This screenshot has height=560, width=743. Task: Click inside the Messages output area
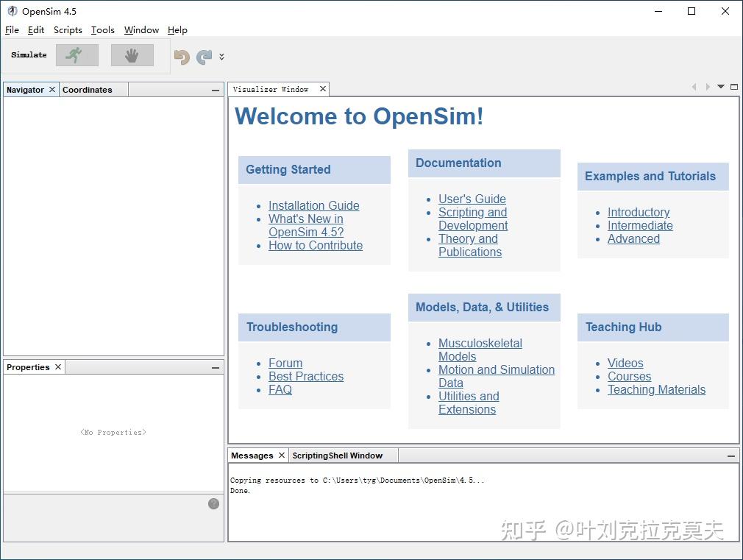(478, 504)
